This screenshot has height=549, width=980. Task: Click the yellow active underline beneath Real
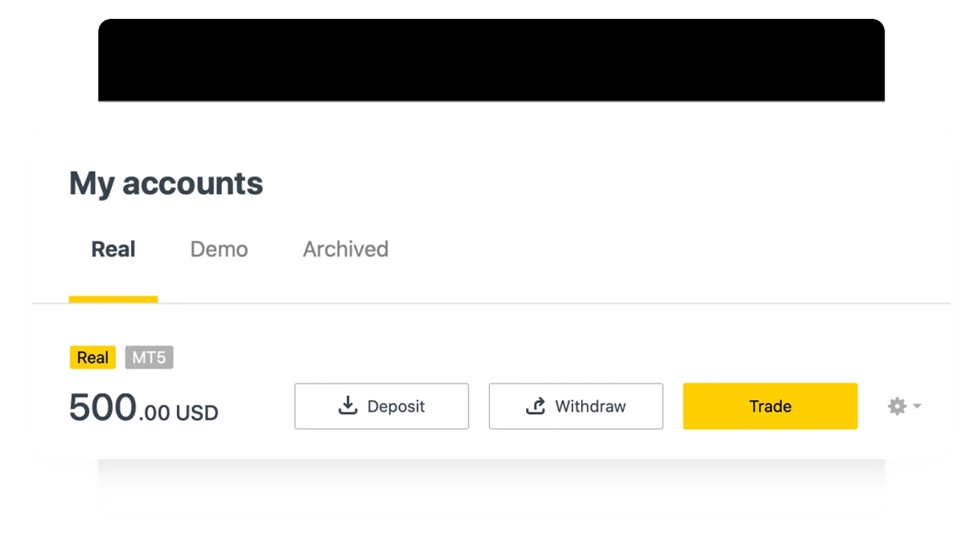[x=114, y=299]
